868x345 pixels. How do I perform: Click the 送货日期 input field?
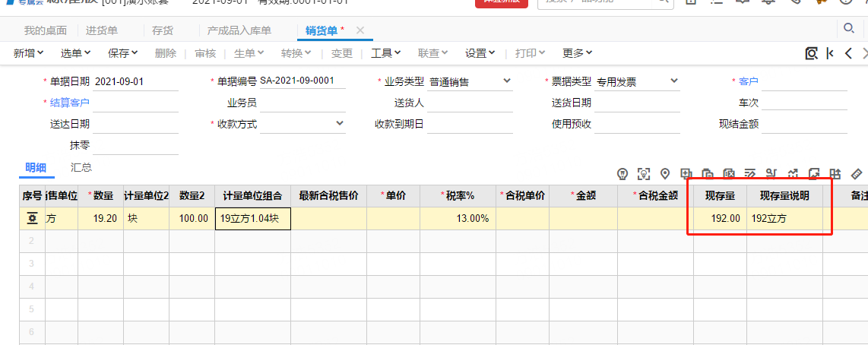(x=637, y=103)
